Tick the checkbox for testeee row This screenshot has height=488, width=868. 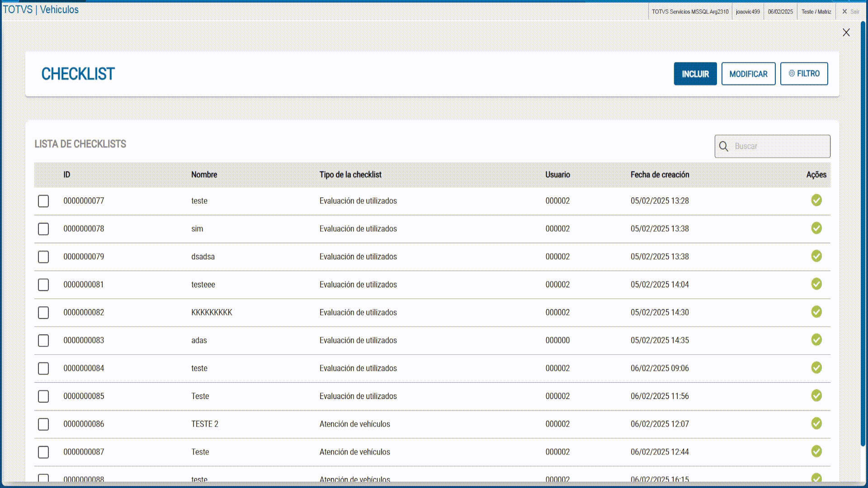[x=43, y=285]
